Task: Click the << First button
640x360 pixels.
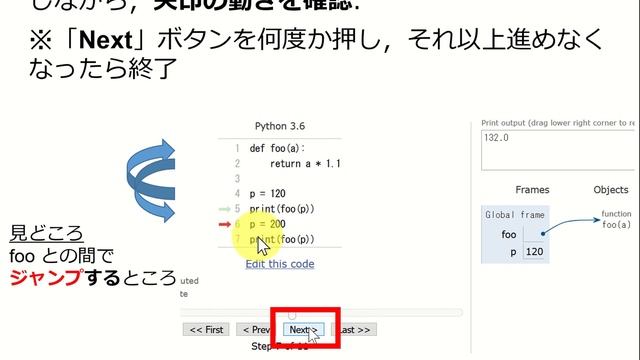Action: click(x=206, y=329)
